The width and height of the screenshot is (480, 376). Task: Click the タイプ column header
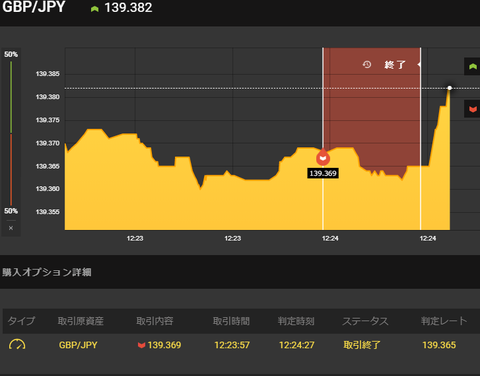pyautogui.click(x=21, y=321)
